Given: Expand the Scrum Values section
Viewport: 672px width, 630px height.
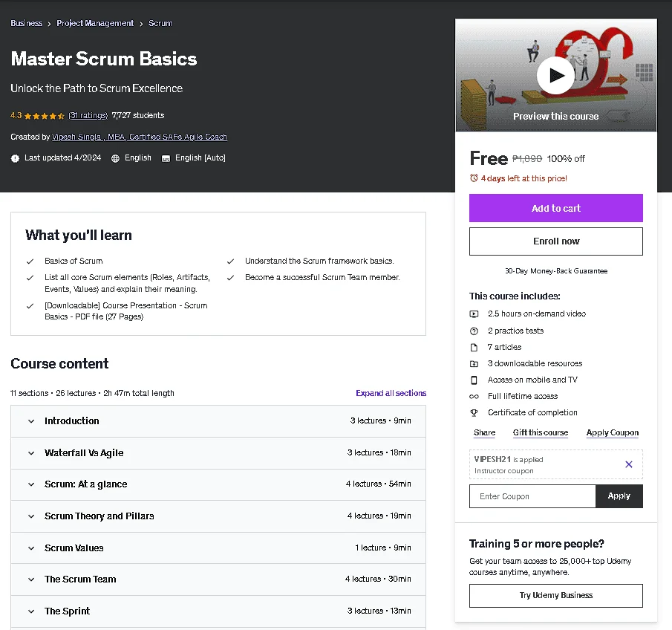Looking at the screenshot, I should tap(218, 548).
